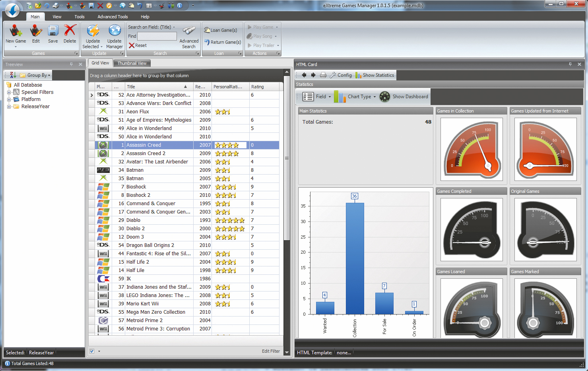Click the Find search input field
The height and width of the screenshot is (371, 588).
(157, 36)
